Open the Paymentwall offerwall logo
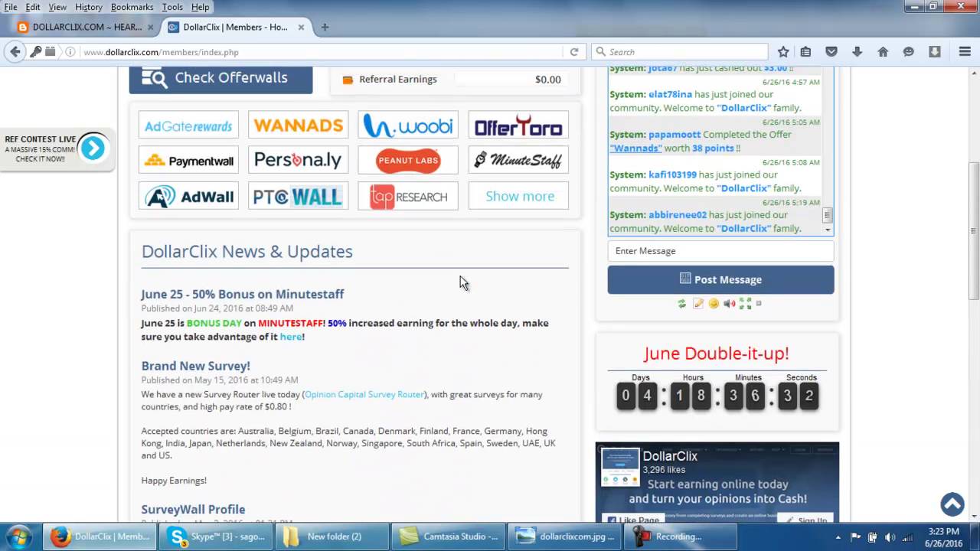Screen dimensions: 980x551 (x=188, y=161)
